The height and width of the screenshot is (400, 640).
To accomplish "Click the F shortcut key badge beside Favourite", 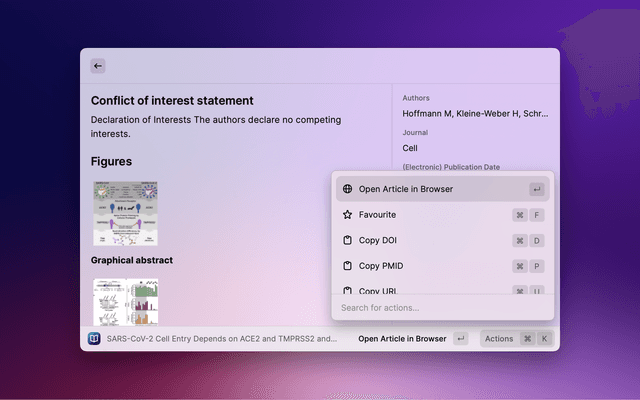I will [x=537, y=215].
